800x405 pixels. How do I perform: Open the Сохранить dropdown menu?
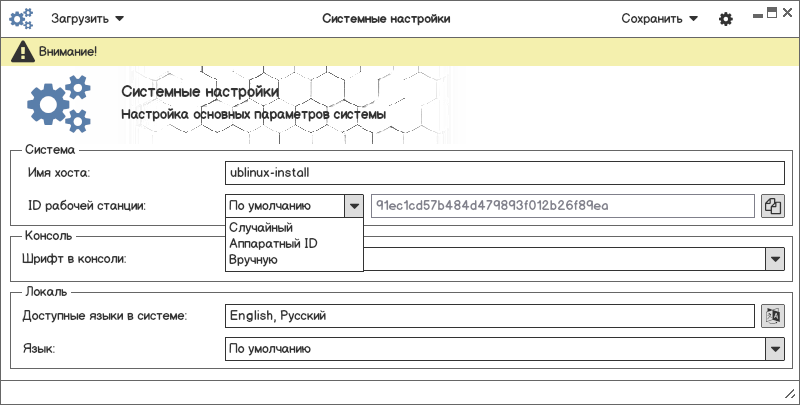coord(659,19)
